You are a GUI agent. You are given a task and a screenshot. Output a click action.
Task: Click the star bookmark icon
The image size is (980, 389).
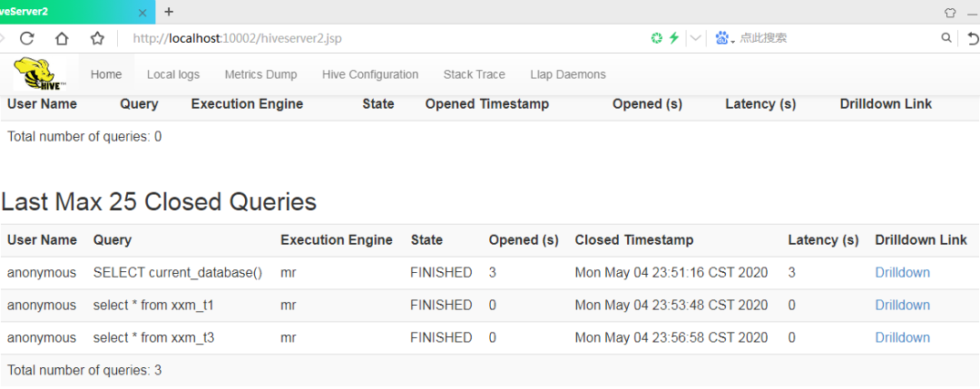(x=97, y=39)
